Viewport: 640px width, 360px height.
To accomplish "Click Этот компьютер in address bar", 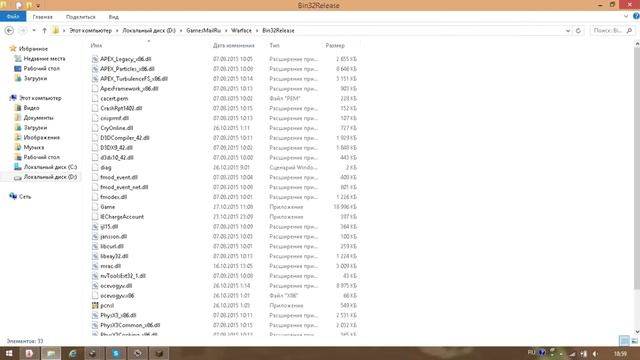I will (x=90, y=31).
